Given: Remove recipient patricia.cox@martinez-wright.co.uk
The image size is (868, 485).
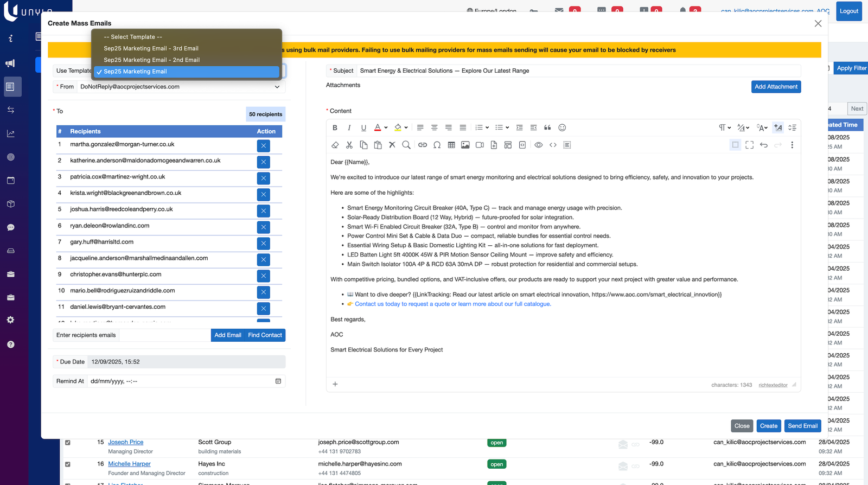Looking at the screenshot, I should pyautogui.click(x=263, y=178).
